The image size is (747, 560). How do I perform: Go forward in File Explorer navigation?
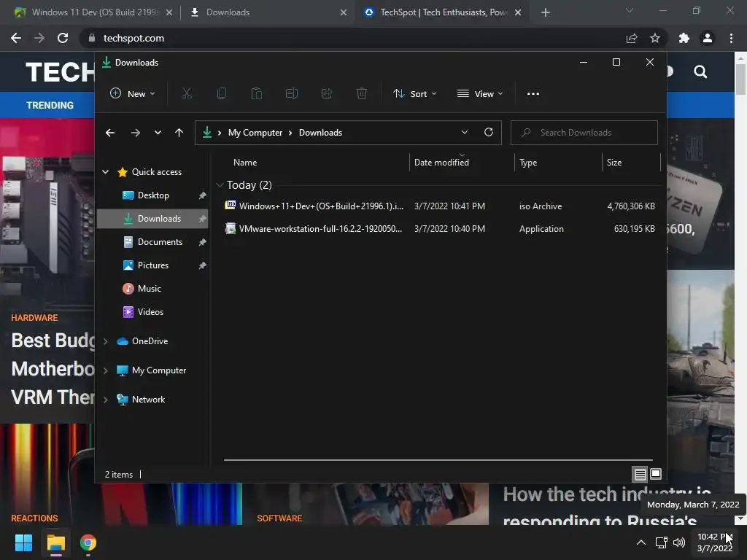point(135,133)
